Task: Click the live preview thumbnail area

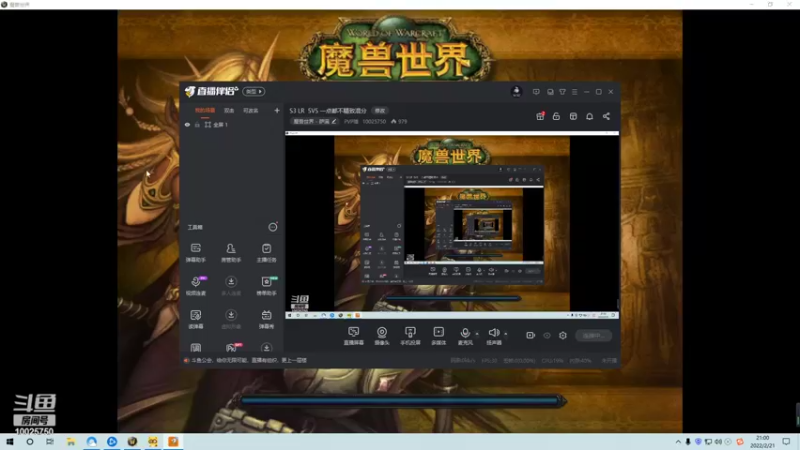Action: click(452, 225)
